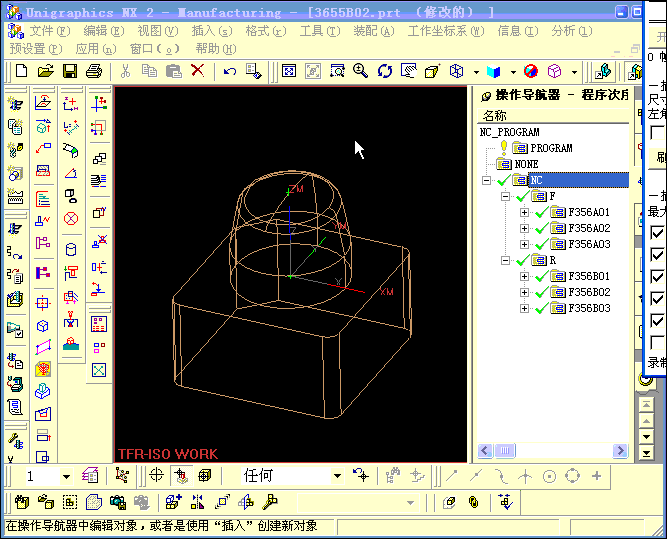Image resolution: width=667 pixels, height=539 pixels.
Task: Click the New file icon
Action: coord(21,71)
